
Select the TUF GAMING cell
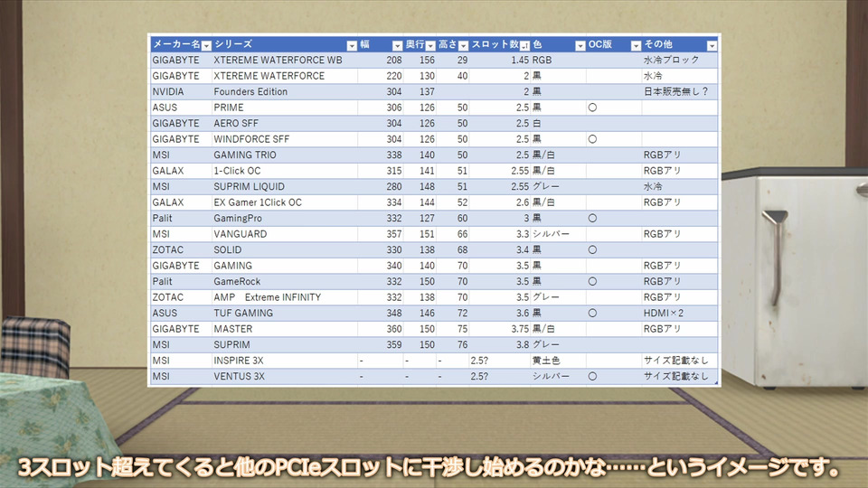coord(285,314)
